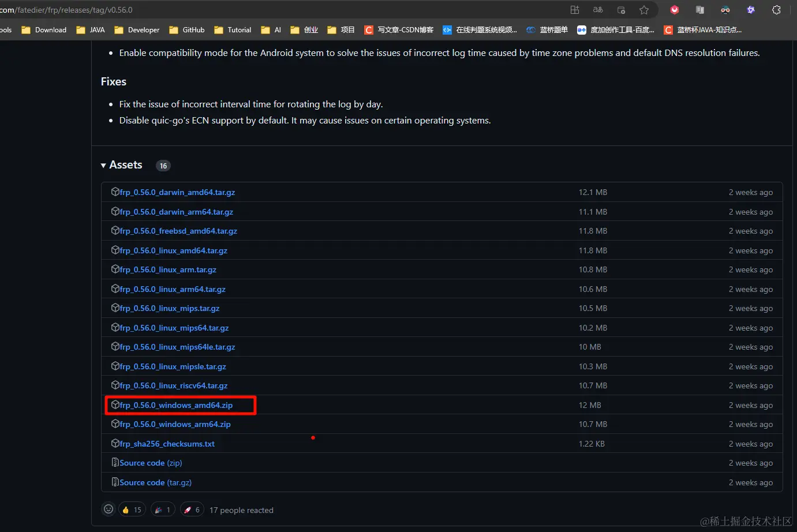Click the "12 MB" size value
797x532 pixels.
(x=590, y=405)
